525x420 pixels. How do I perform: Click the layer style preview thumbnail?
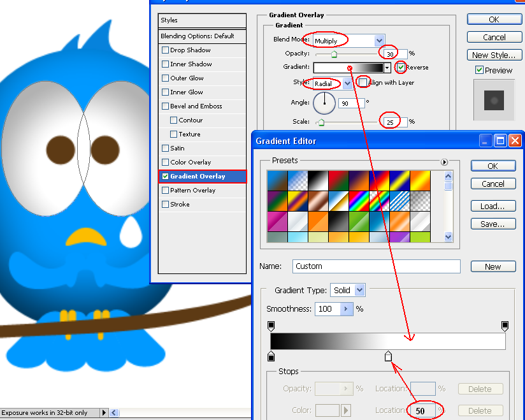pyautogui.click(x=494, y=100)
